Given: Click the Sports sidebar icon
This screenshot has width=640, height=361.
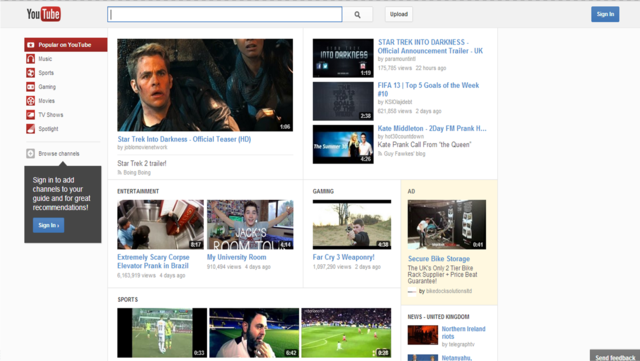Looking at the screenshot, I should pos(31,73).
